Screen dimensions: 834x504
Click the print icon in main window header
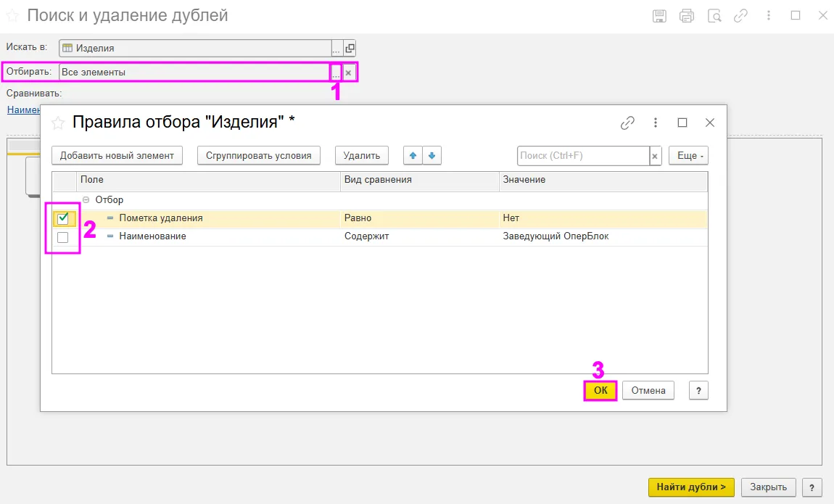[687, 16]
